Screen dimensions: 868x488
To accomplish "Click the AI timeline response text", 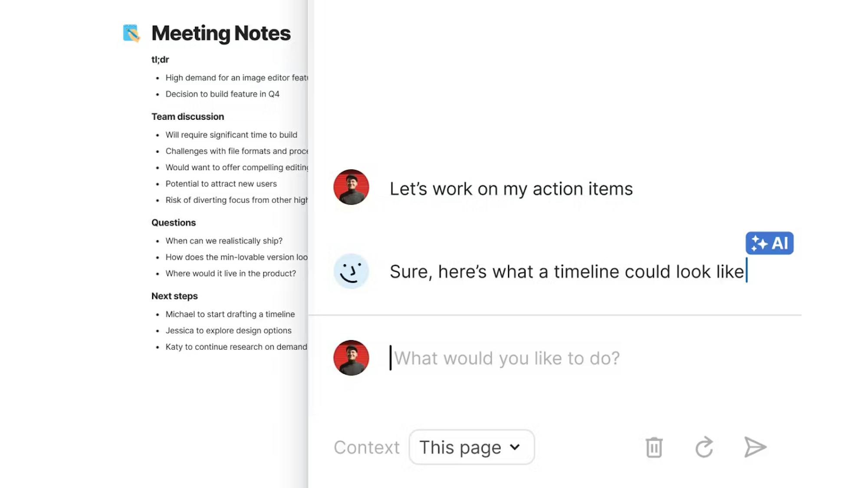I will [566, 272].
